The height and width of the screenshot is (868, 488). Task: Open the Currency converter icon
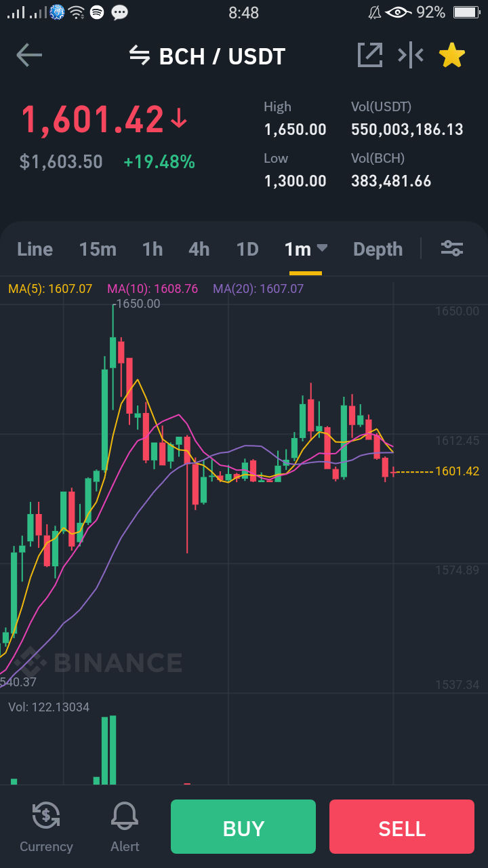(x=46, y=815)
